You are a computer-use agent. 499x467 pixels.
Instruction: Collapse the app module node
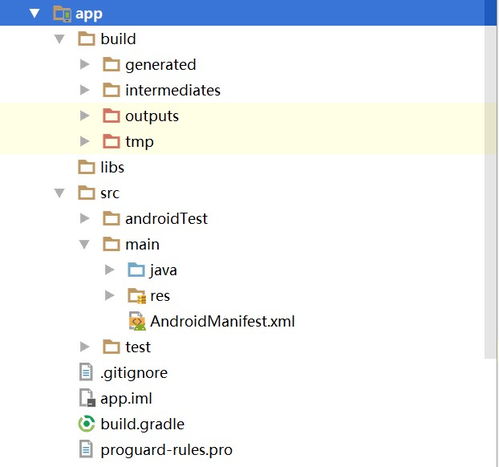[x=34, y=14]
